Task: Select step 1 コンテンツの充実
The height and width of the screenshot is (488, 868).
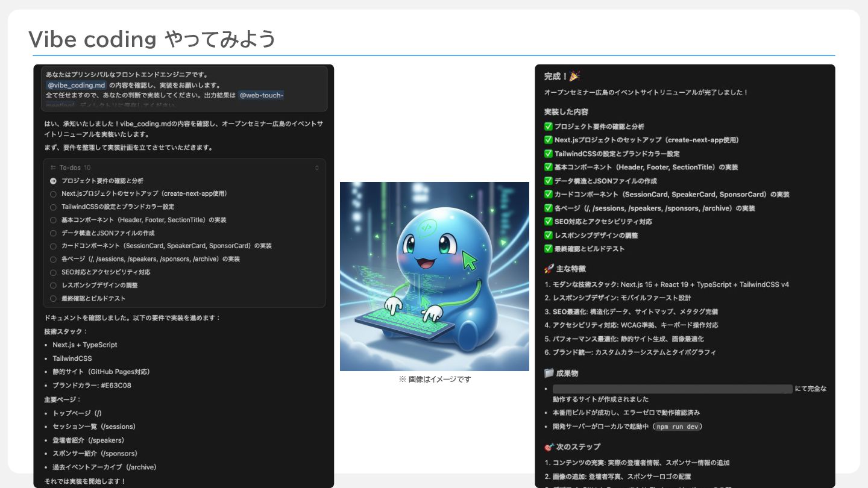Action: click(x=637, y=463)
